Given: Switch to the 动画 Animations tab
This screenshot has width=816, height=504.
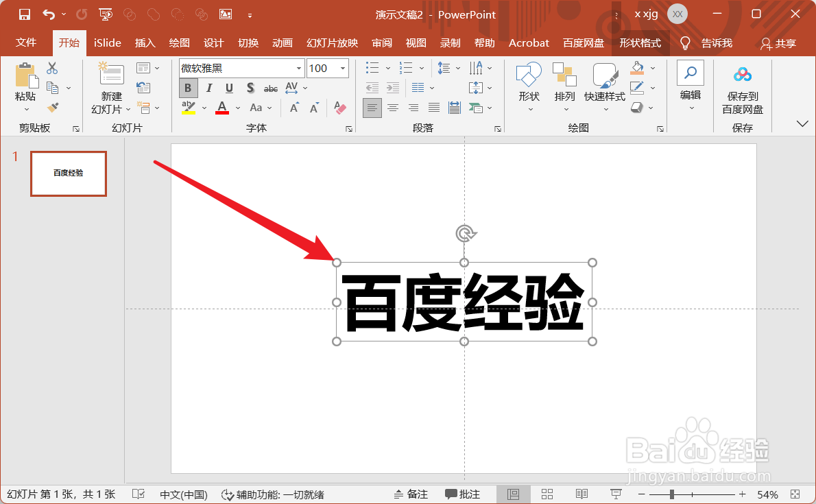Looking at the screenshot, I should pyautogui.click(x=282, y=43).
